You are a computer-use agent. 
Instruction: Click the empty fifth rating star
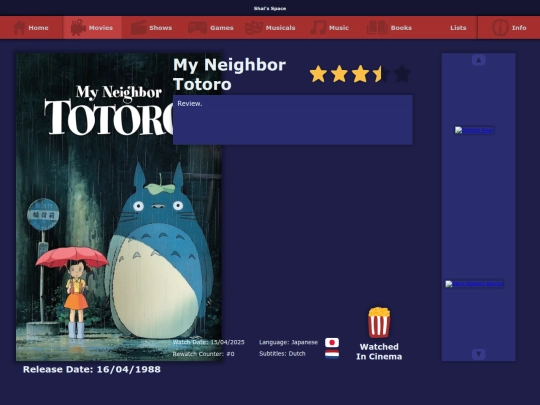click(x=402, y=74)
